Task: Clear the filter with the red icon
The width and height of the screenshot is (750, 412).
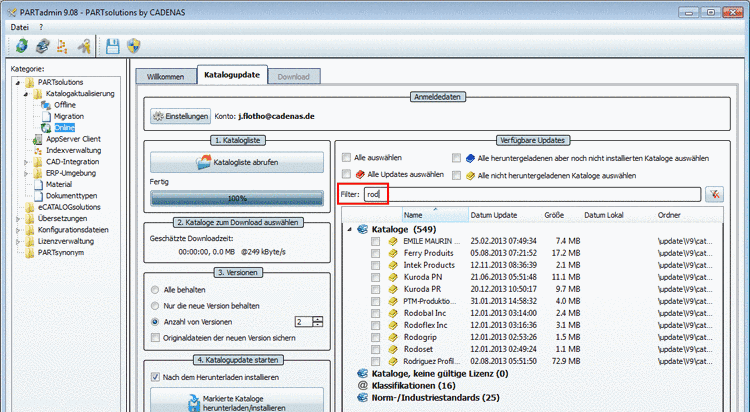Action: (714, 194)
